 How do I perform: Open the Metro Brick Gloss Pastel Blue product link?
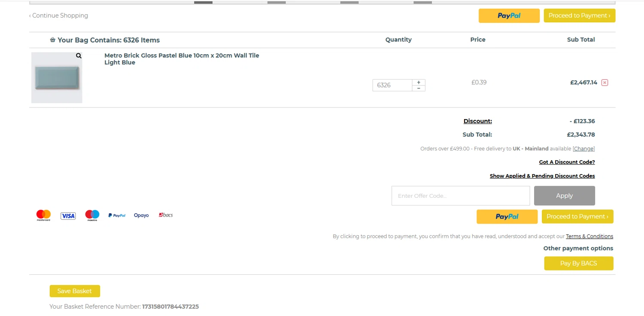pos(182,55)
